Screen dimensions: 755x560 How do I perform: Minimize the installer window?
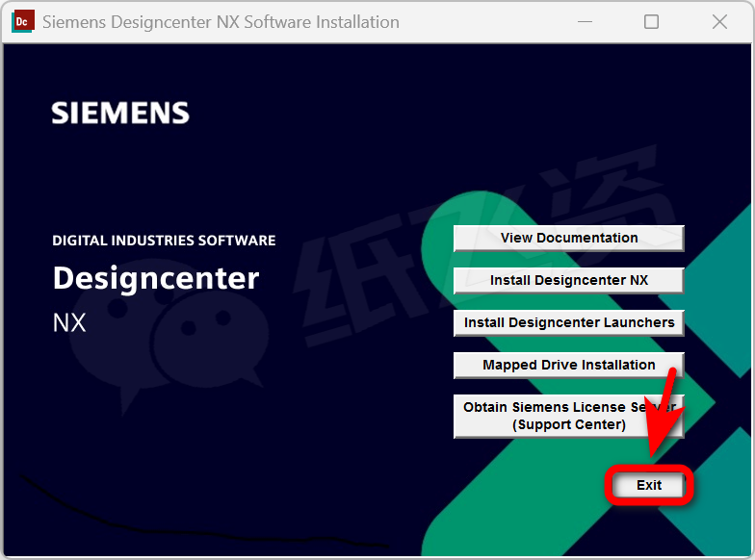[x=583, y=21]
